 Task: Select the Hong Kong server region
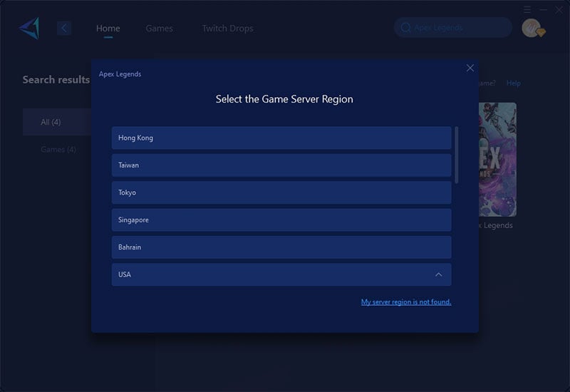pos(281,138)
